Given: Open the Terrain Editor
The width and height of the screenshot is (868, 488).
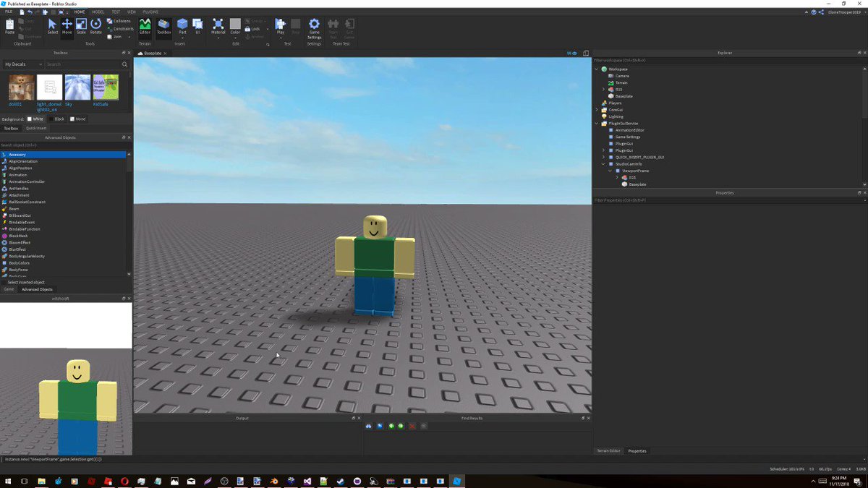Looking at the screenshot, I should coord(145,26).
